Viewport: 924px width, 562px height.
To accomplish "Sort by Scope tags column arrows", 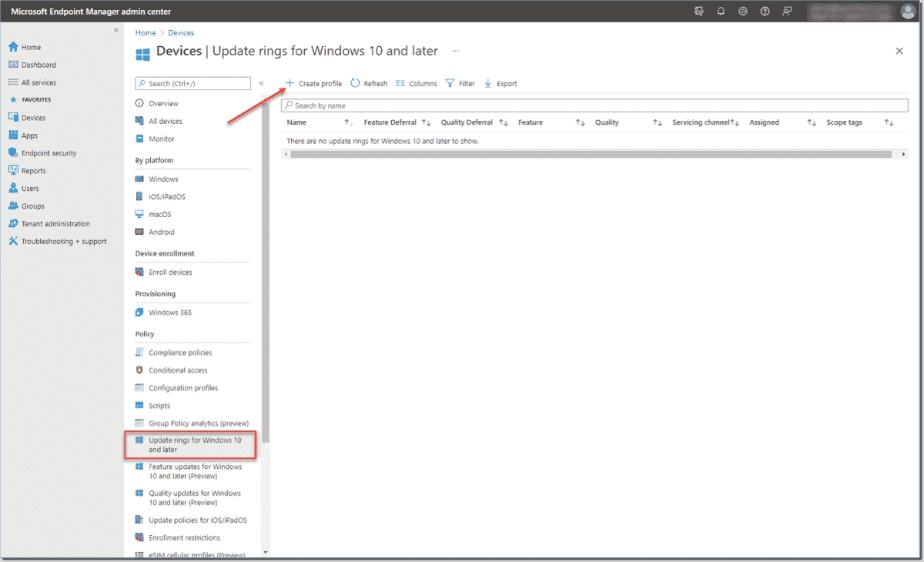I will (889, 122).
